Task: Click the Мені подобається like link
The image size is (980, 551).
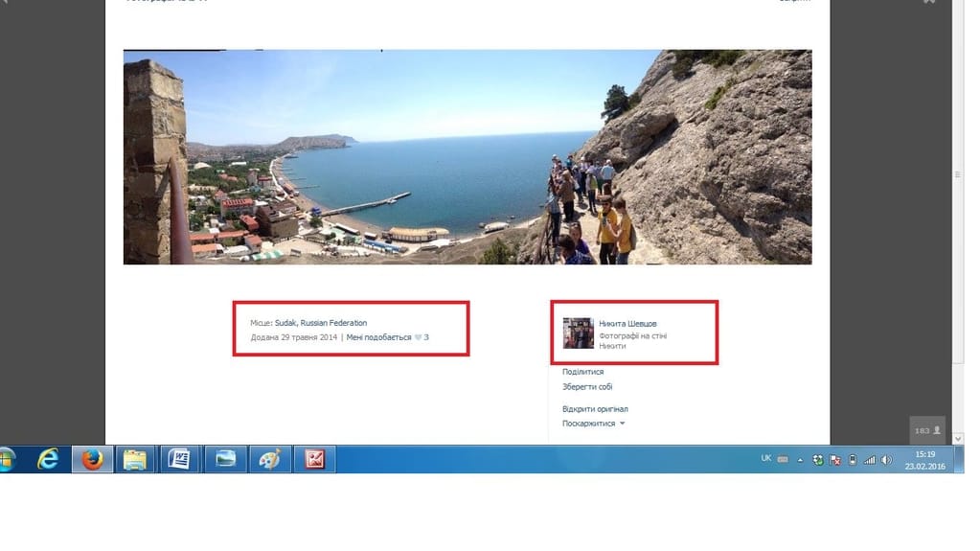Action: 378,337
